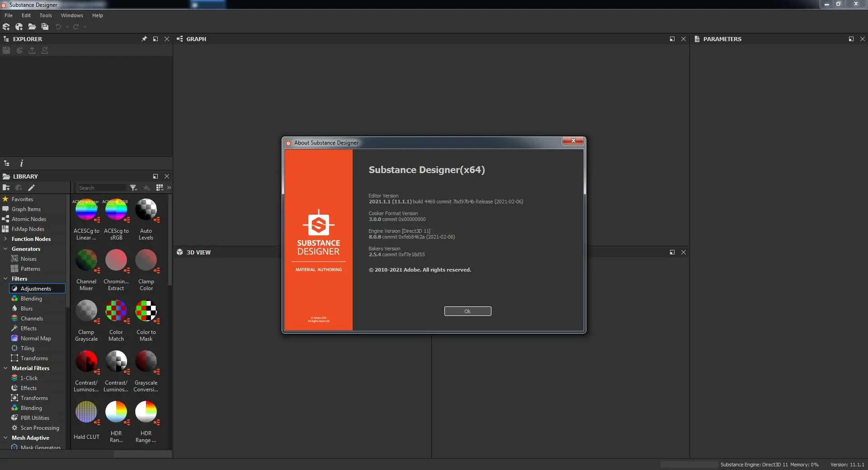Save all packages with the disk icon
The image size is (868, 470).
point(45,27)
